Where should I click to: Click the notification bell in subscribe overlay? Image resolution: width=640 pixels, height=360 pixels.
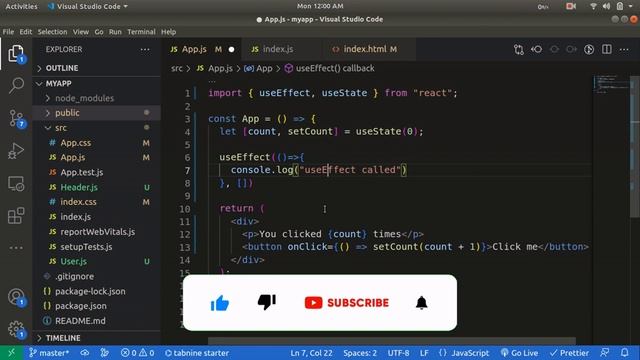coord(421,303)
